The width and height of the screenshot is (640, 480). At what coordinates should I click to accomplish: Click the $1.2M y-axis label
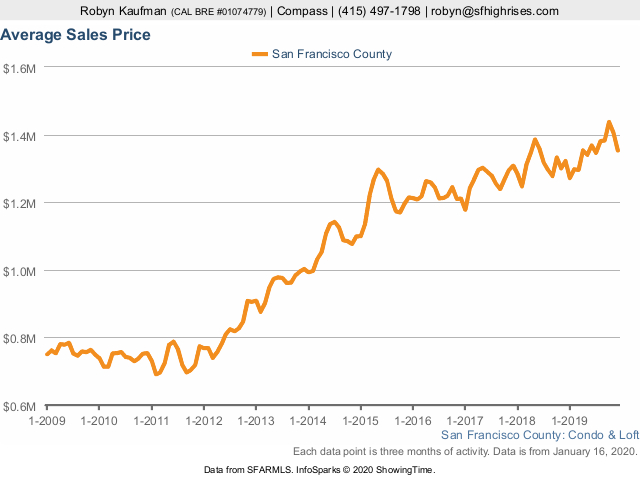(x=19, y=204)
